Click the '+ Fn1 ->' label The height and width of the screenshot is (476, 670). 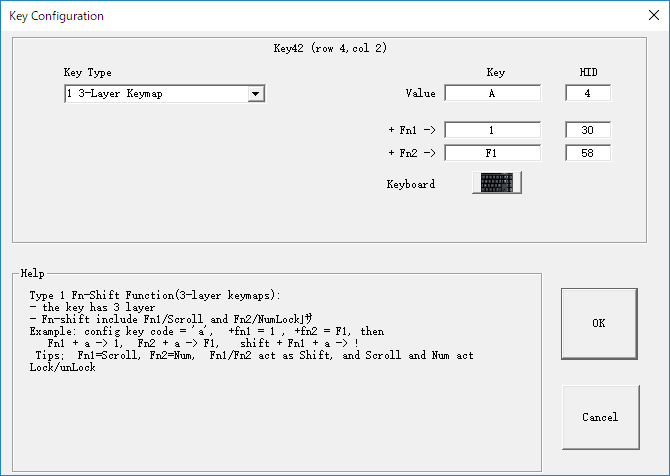point(412,130)
